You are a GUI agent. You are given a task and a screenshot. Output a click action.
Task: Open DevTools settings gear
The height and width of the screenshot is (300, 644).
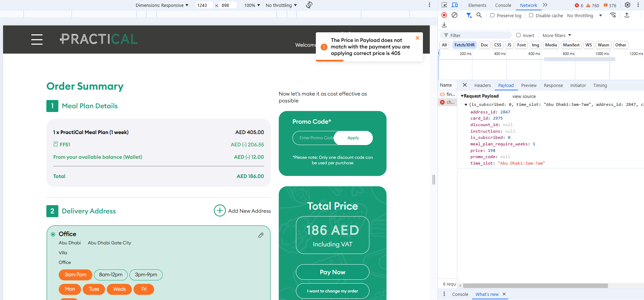coord(628,5)
